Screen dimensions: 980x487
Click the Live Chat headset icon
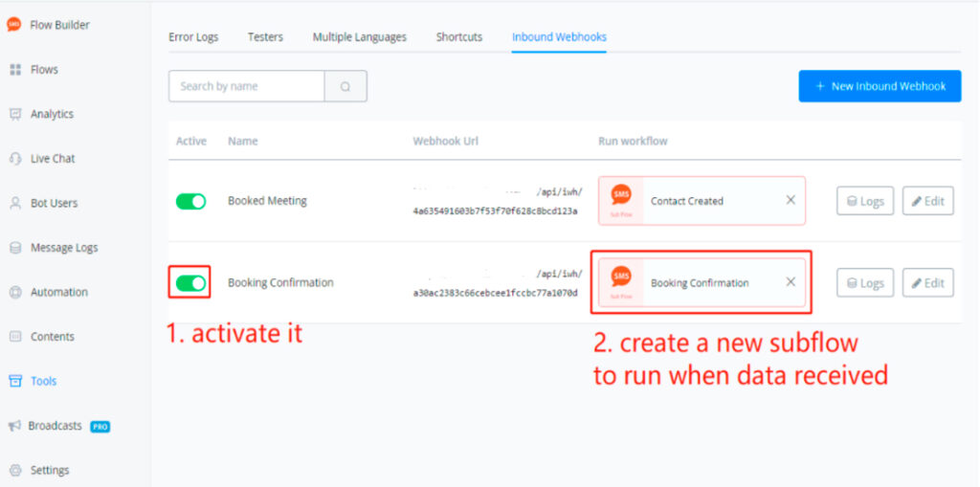[x=15, y=159]
